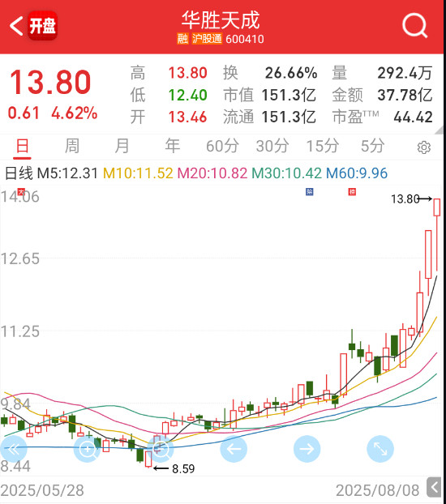Image resolution: width=446 pixels, height=504 pixels.
Task: Tap the 市值 market cap value (first 151.3亿)
Action: pos(289,95)
